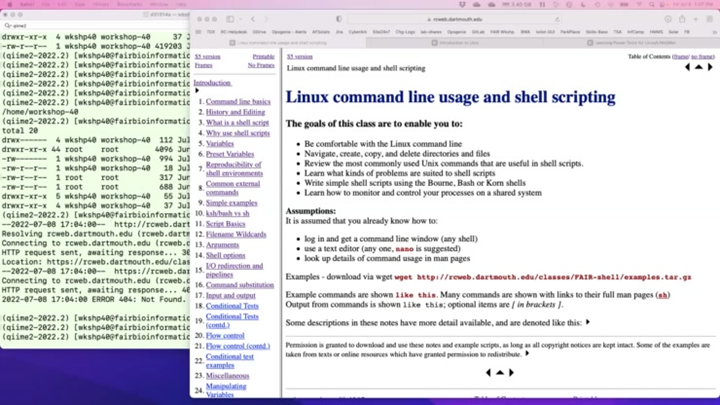Open a new tab with plus icon
Screen dimensions: 720x405
pyautogui.click(x=697, y=19)
